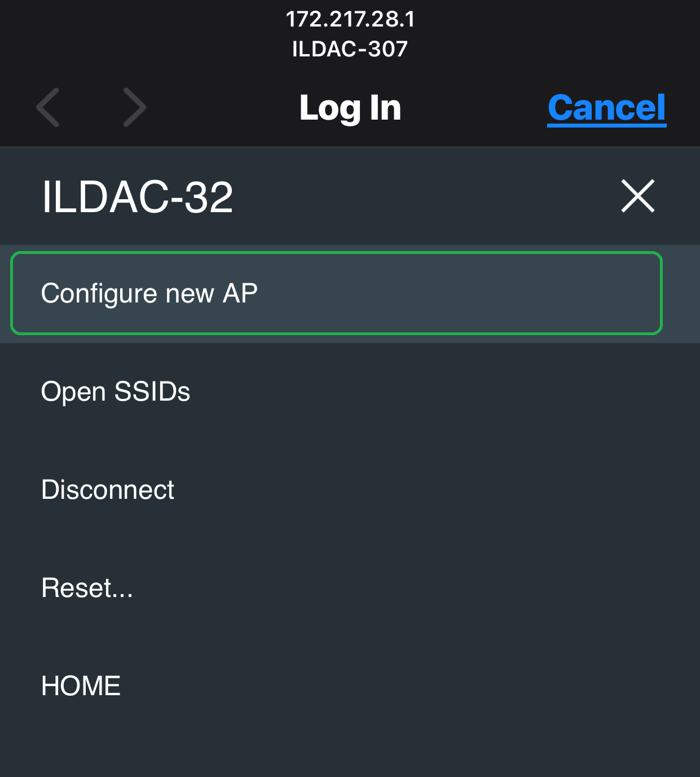The height and width of the screenshot is (777, 700).
Task: Tap the back navigation chevron
Action: 48,107
